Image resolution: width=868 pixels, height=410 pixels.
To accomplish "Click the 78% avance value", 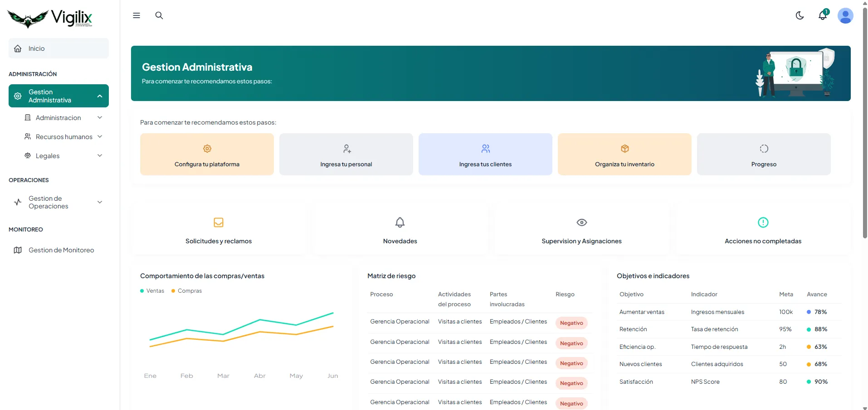I will [x=820, y=312].
